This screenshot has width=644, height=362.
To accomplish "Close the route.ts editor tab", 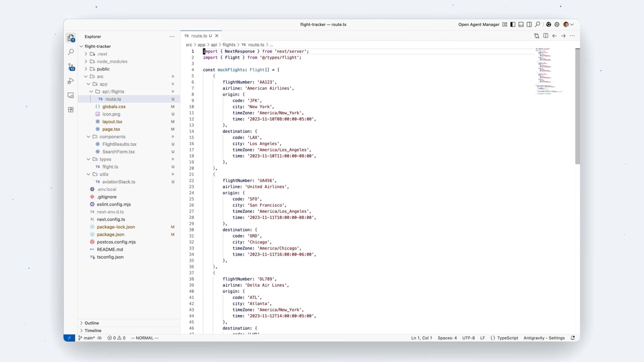I will tap(217, 36).
